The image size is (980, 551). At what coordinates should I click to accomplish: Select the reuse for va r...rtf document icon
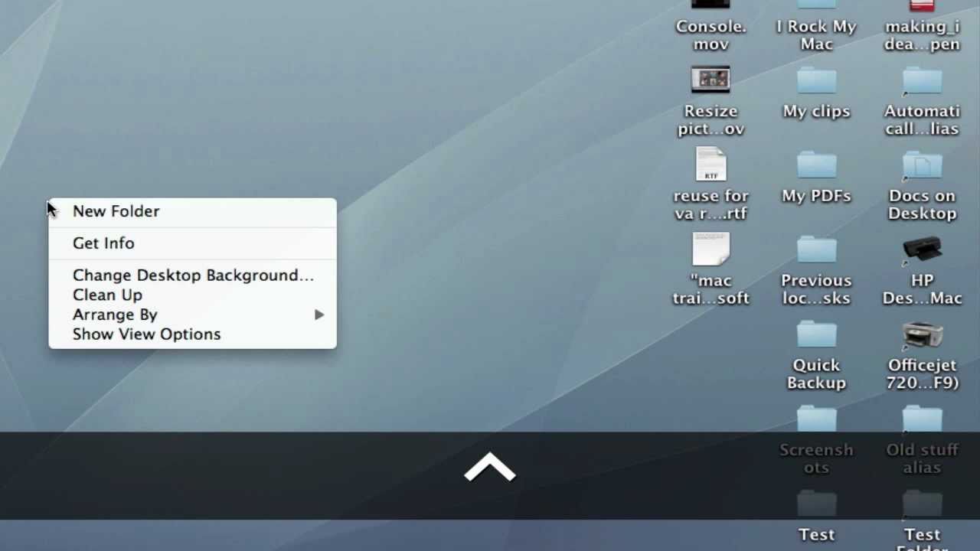click(710, 164)
